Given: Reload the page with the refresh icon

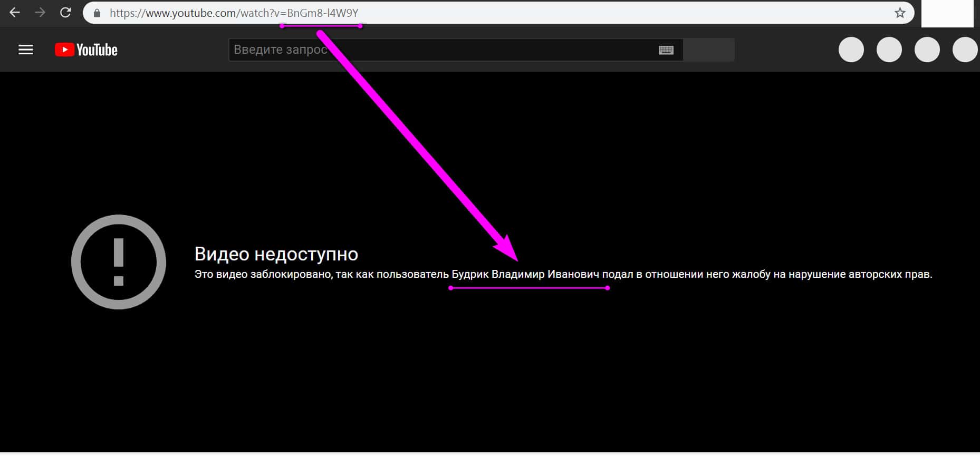Looking at the screenshot, I should [x=65, y=13].
